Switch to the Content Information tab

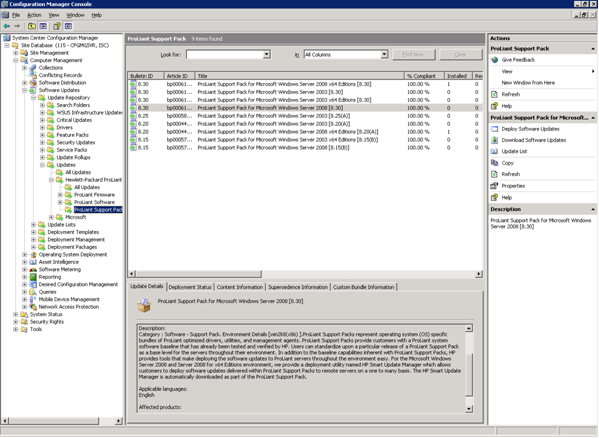(x=240, y=287)
